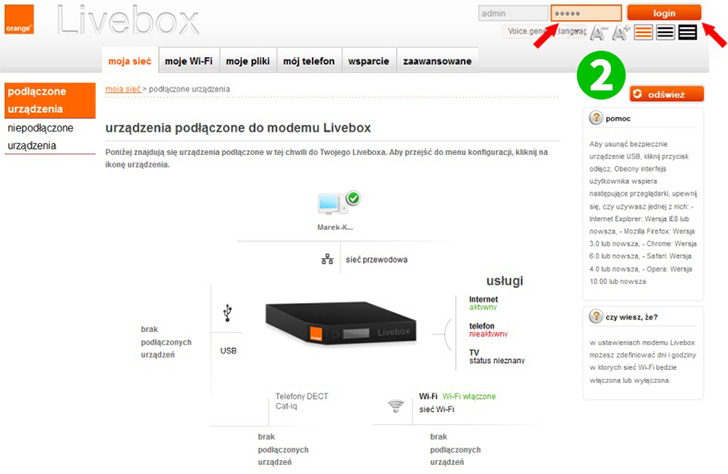Select the white-and-black contrast theme icon
The width and height of the screenshot is (728, 474).
pos(665,32)
